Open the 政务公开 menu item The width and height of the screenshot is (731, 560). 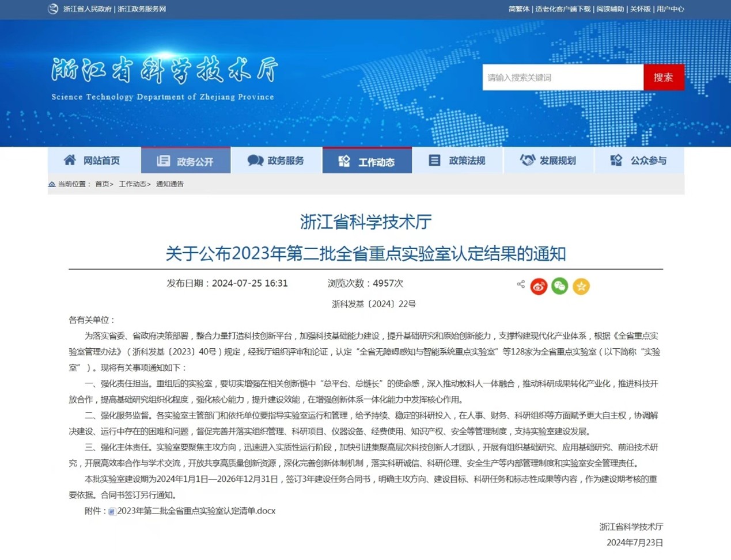click(x=185, y=161)
